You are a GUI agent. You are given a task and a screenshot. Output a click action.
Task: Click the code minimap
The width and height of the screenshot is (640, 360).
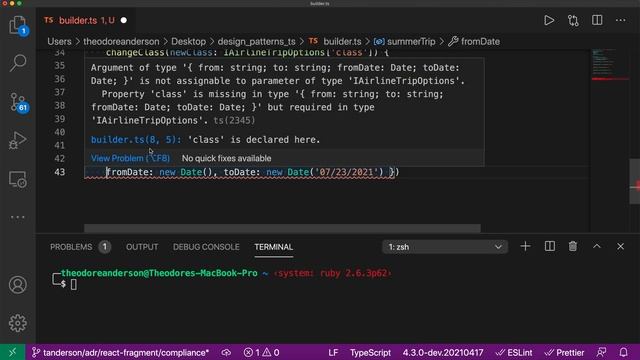[x=610, y=65]
